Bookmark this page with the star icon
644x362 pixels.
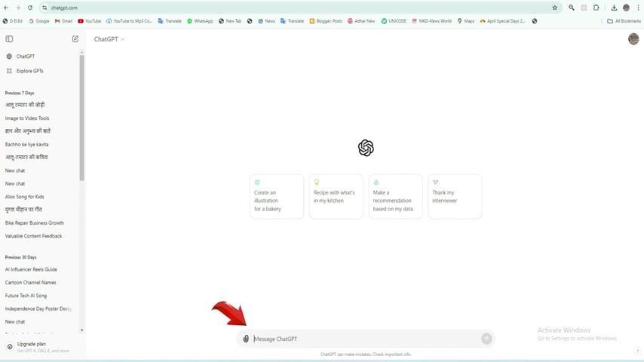point(554,8)
